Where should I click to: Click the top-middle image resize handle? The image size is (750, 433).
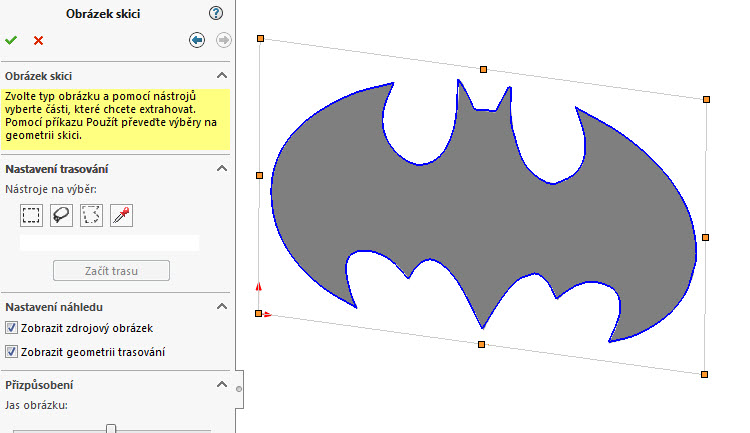[483, 69]
